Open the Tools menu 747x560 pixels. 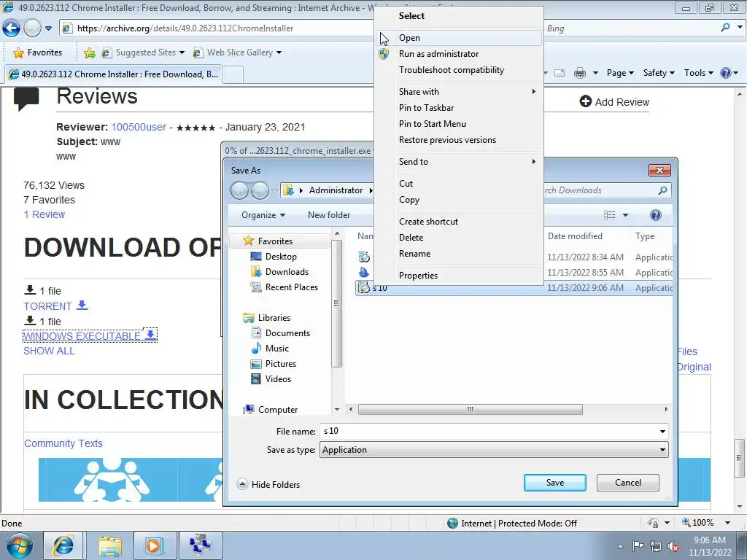coord(698,73)
